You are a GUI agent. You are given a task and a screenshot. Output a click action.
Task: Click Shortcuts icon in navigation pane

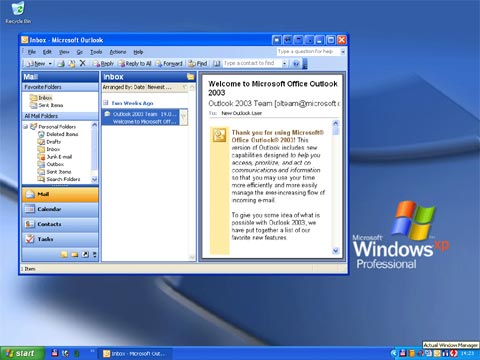(x=85, y=255)
